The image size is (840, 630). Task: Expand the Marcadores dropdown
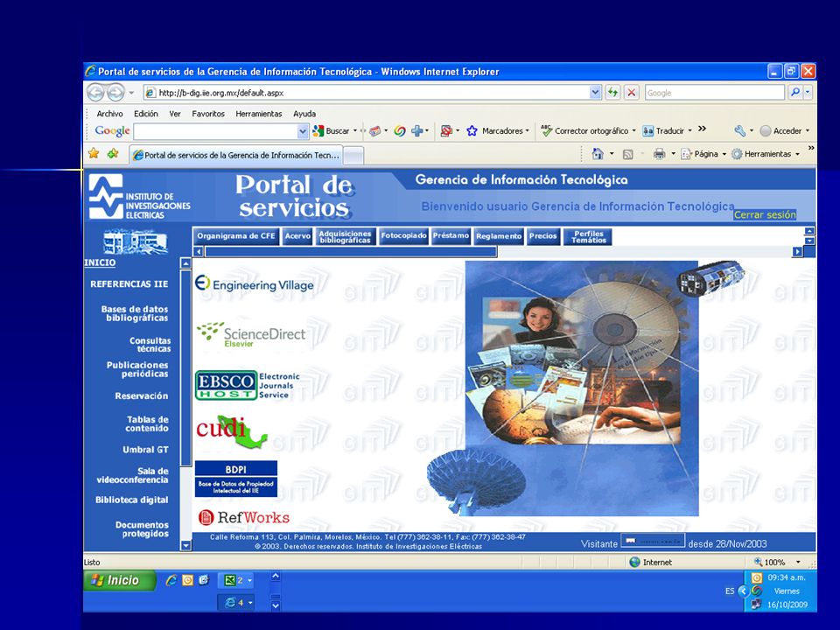tap(527, 130)
